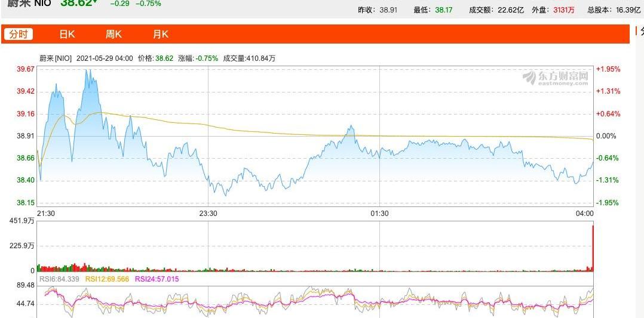Screen dimensions: 644x318
Task: Click the +1.31% percentage axis label
Action: click(x=608, y=91)
